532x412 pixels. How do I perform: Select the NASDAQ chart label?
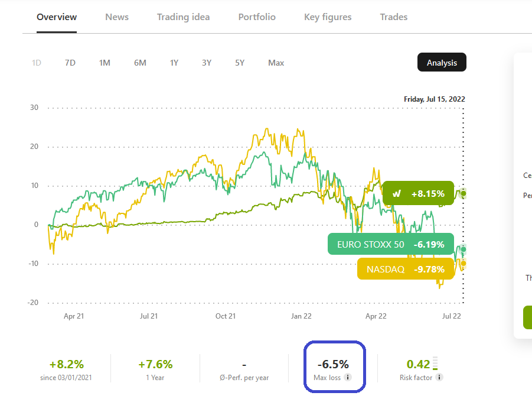click(x=405, y=269)
